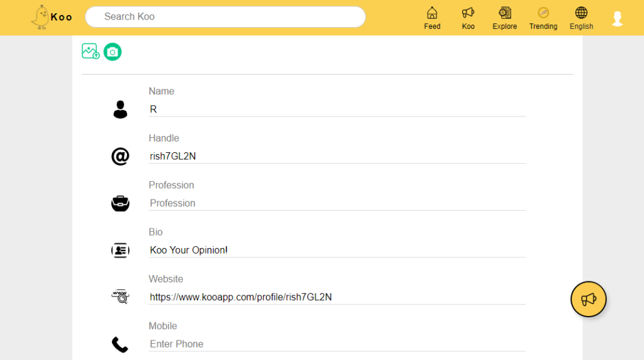Open the Koo megaphone tab in navbar
Viewport: 644px width, 360px height.
click(468, 18)
